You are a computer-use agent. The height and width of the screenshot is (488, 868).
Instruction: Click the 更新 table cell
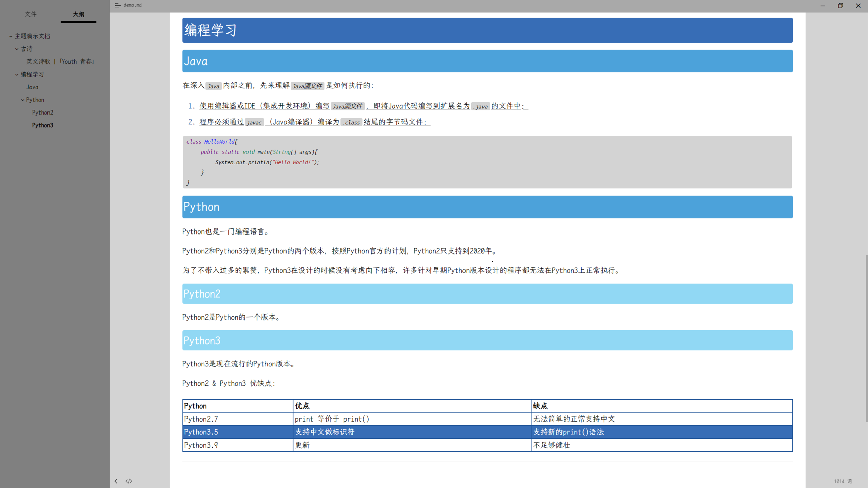pos(412,445)
